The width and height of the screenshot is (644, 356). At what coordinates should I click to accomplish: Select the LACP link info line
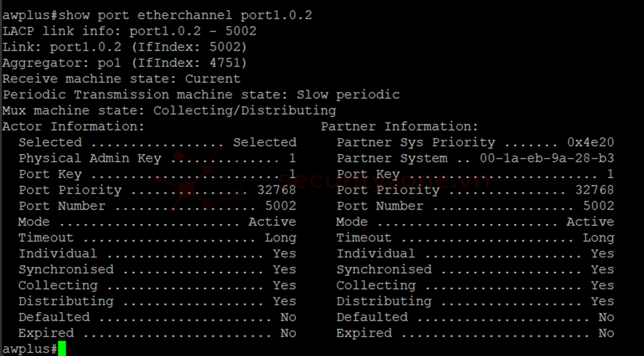tap(129, 31)
